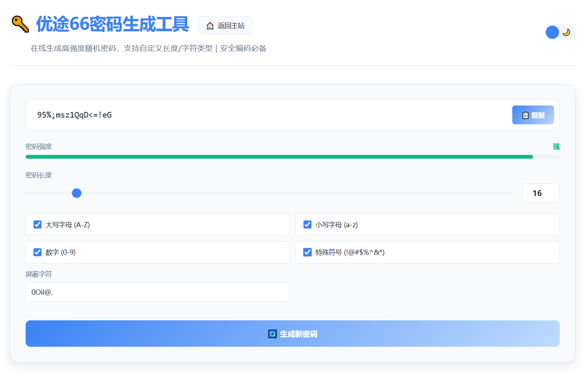The image size is (588, 375).
Task: Uncheck the 小写字母 (a-z) checkbox
Action: [307, 225]
